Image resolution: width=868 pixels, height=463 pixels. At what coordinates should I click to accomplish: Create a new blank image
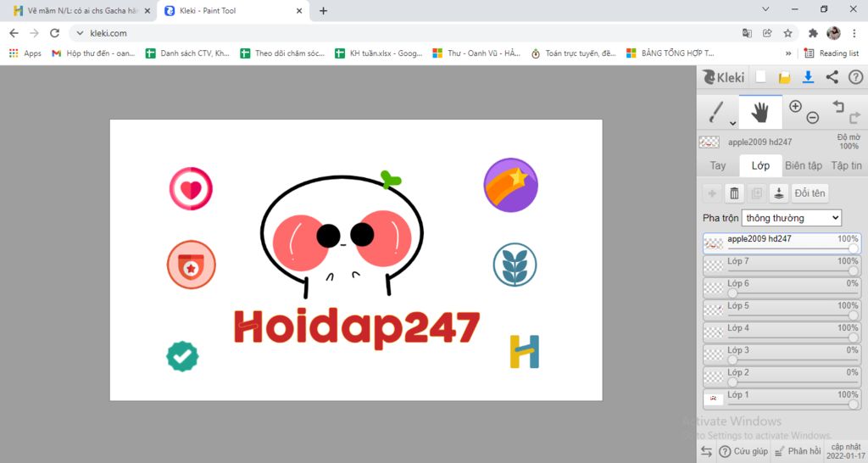(x=761, y=77)
